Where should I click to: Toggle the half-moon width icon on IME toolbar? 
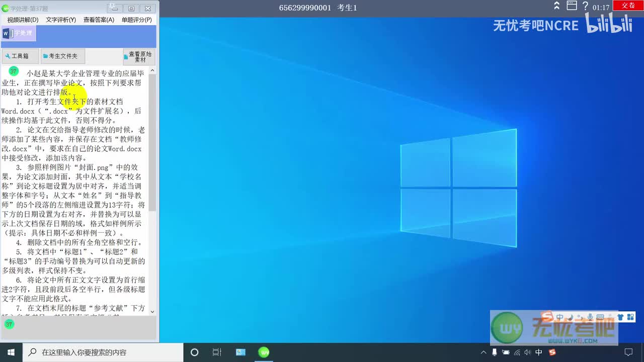(x=570, y=317)
